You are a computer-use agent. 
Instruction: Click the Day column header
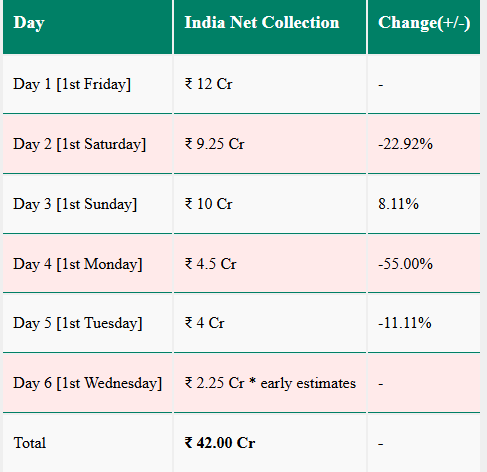pyautogui.click(x=88, y=26)
